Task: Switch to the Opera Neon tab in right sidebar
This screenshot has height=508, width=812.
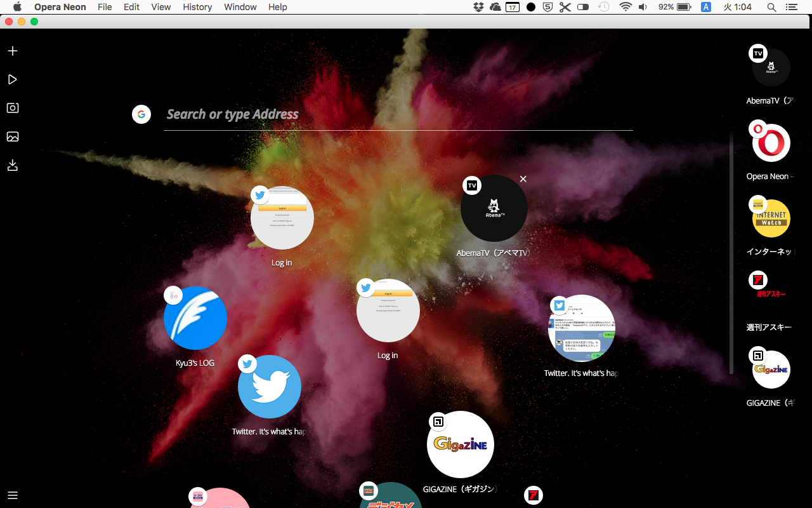Action: (771, 143)
